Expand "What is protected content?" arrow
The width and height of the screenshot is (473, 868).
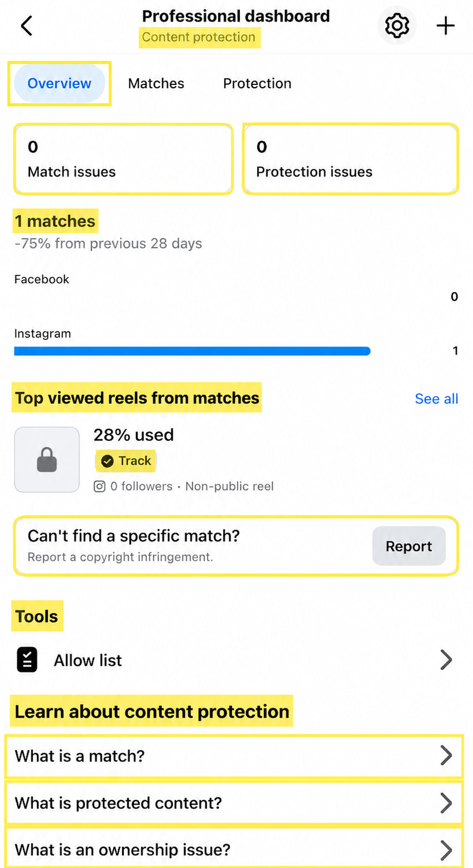446,803
